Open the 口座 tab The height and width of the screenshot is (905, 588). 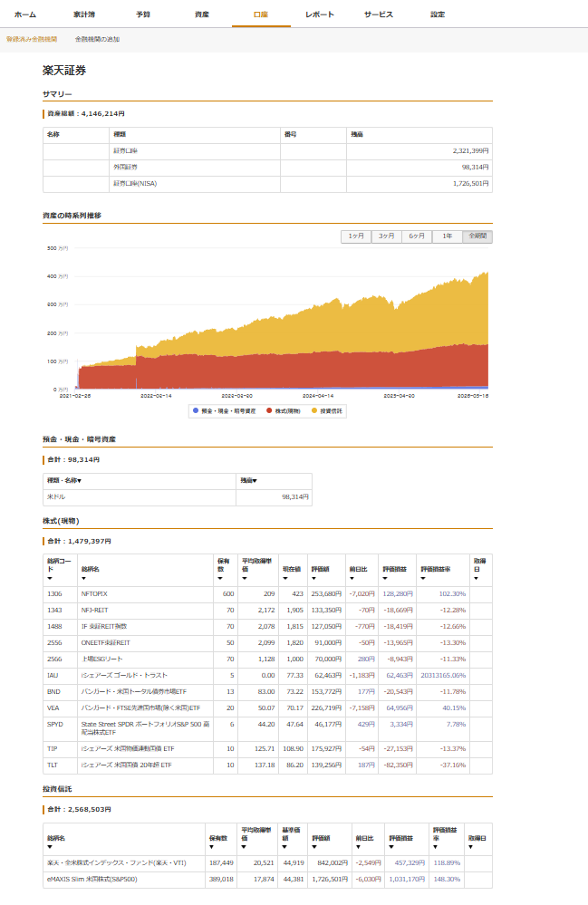pos(261,14)
